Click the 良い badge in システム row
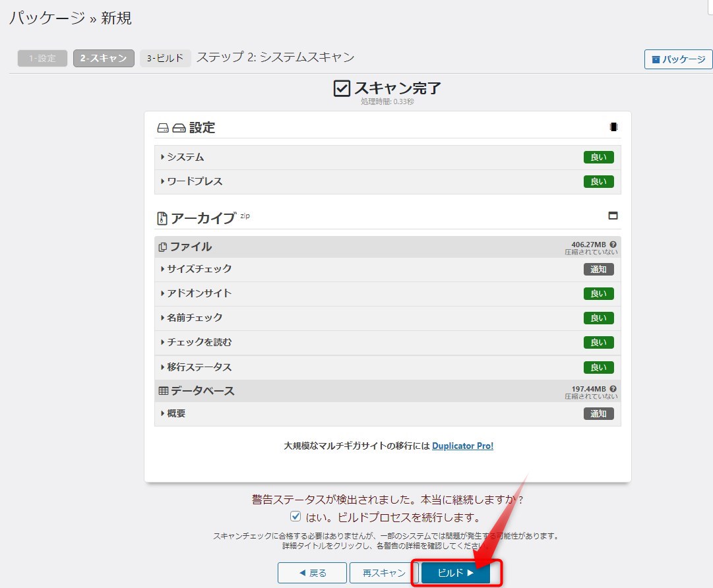This screenshot has width=713, height=588. (x=598, y=158)
